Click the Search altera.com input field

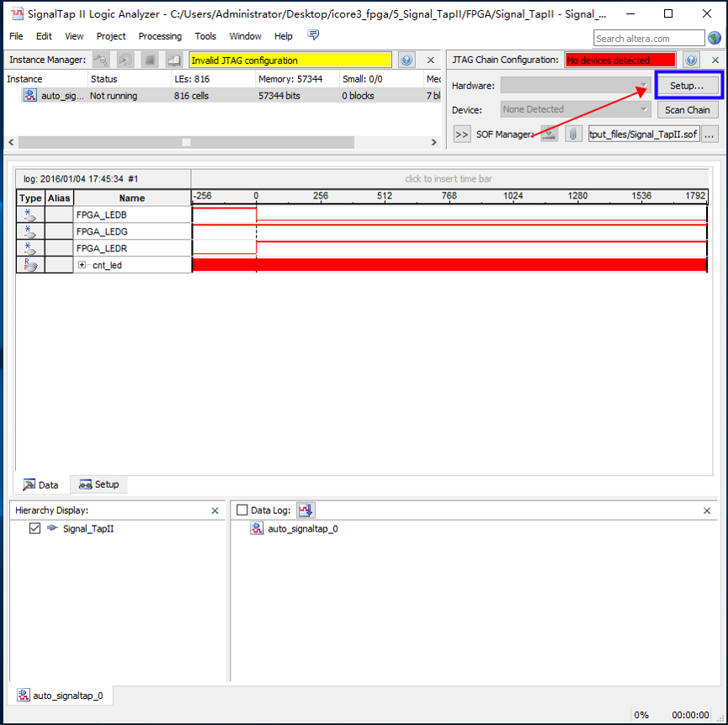point(649,38)
